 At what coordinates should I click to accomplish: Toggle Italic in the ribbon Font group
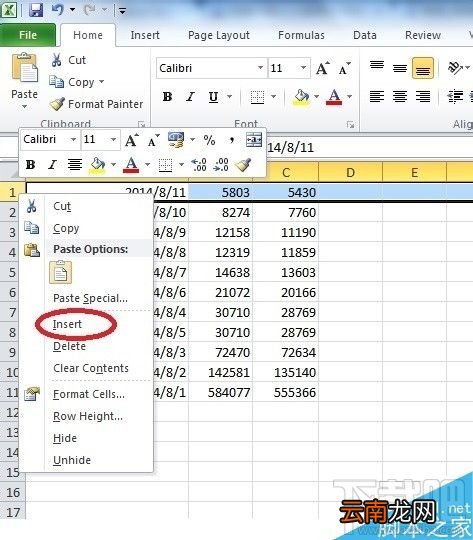190,97
